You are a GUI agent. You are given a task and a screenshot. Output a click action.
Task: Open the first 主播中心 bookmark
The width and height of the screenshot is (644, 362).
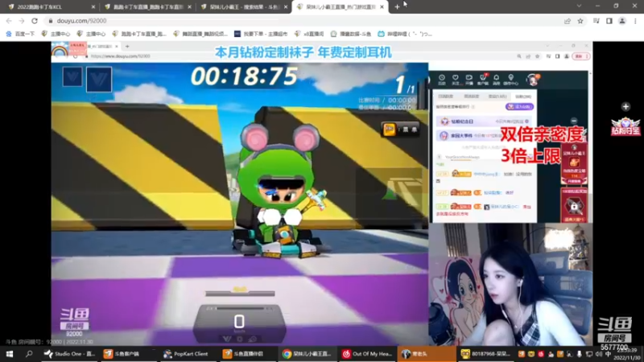pyautogui.click(x=56, y=34)
